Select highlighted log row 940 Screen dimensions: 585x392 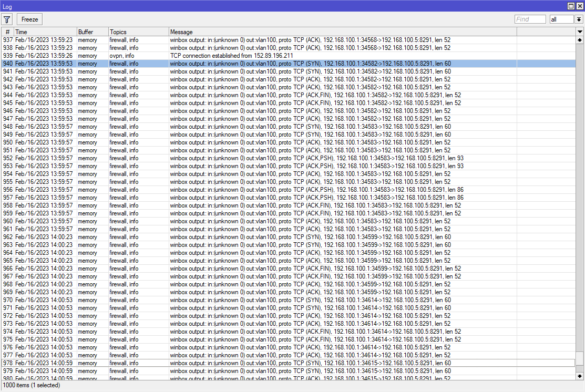pos(289,64)
